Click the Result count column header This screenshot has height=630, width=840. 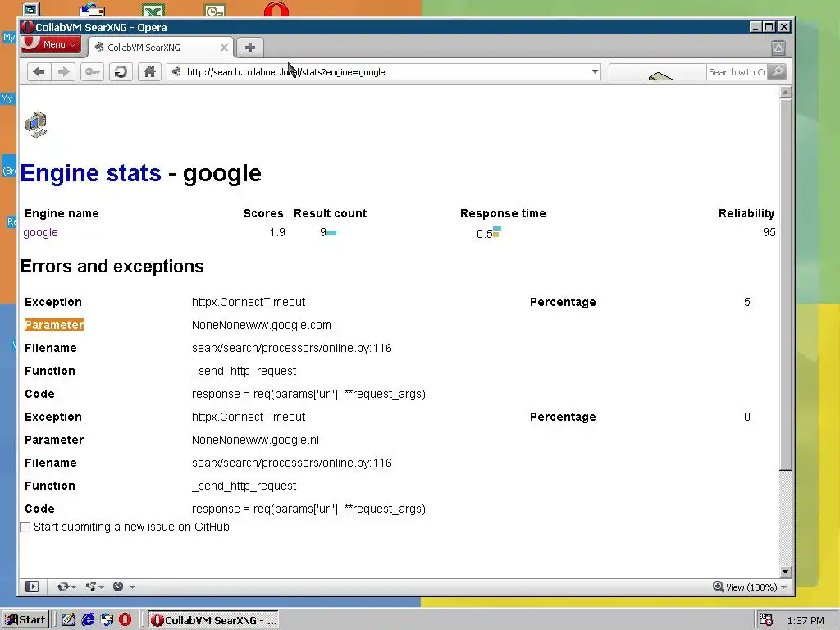tap(330, 213)
